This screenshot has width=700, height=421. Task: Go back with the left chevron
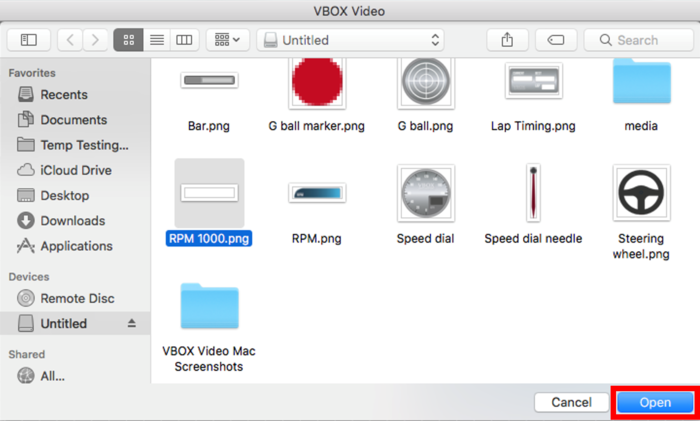pos(70,40)
